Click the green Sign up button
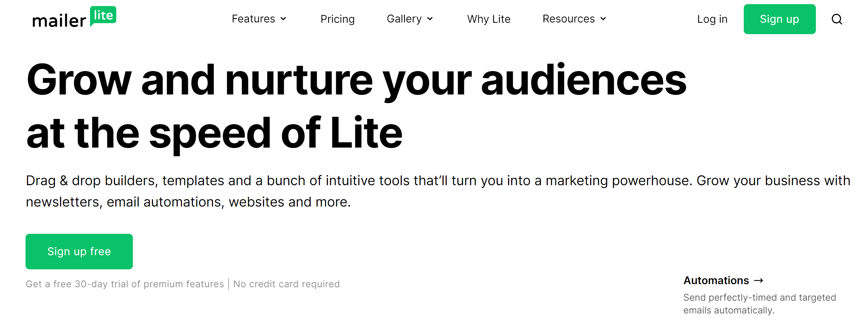 click(x=779, y=19)
